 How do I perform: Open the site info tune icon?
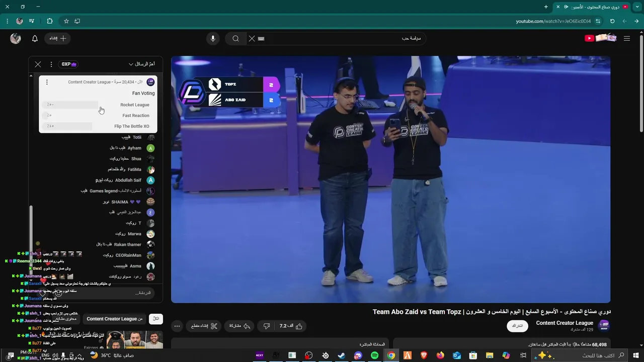pyautogui.click(x=598, y=21)
